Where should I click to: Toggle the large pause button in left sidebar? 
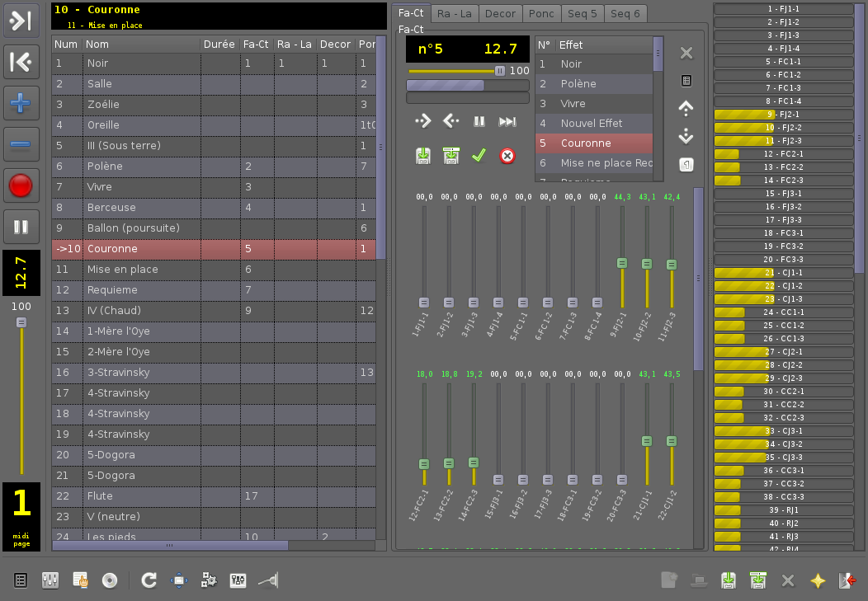(x=21, y=227)
